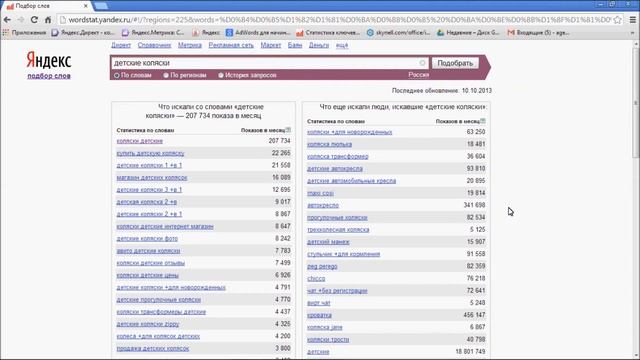Viewport: 640px width, 360px height.
Task: Open коляски детские отзывы link
Action: [151, 263]
